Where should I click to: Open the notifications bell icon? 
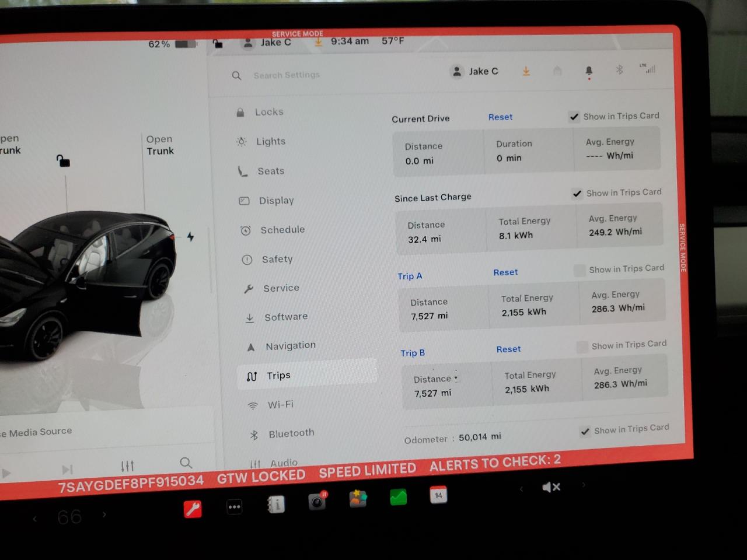[x=589, y=70]
